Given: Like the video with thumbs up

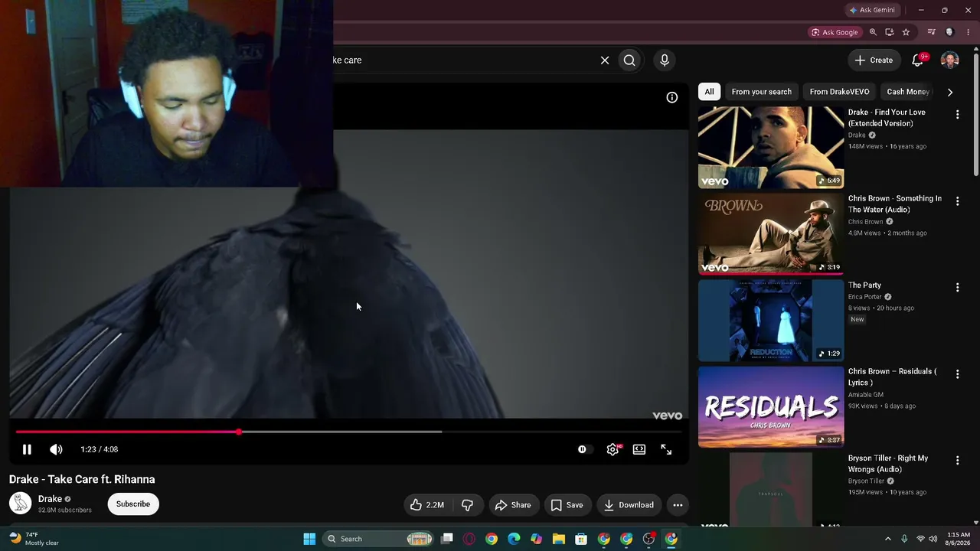Looking at the screenshot, I should tap(427, 505).
